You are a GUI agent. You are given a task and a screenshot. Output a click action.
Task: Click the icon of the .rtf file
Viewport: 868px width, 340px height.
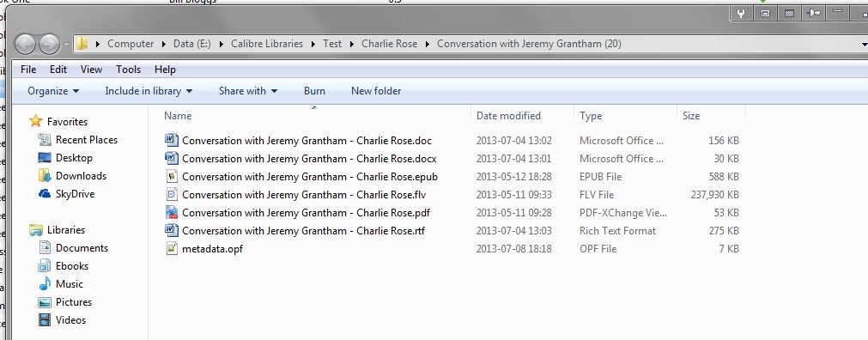point(172,230)
